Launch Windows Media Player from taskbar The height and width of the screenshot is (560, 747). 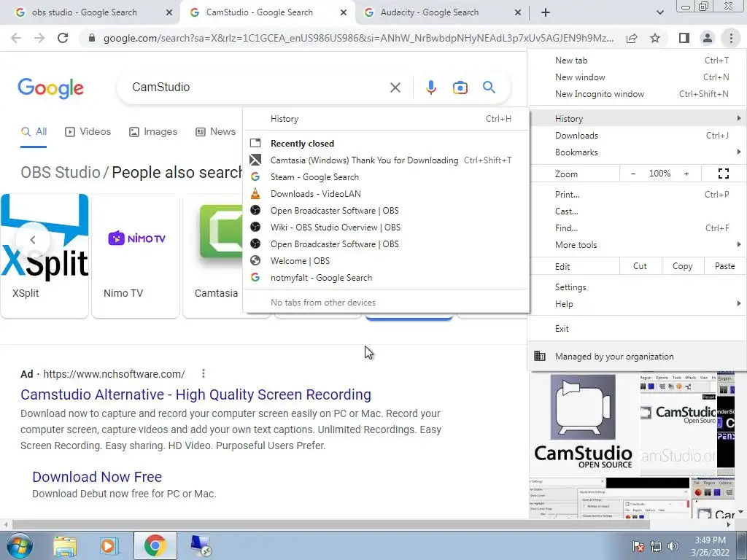point(108,546)
